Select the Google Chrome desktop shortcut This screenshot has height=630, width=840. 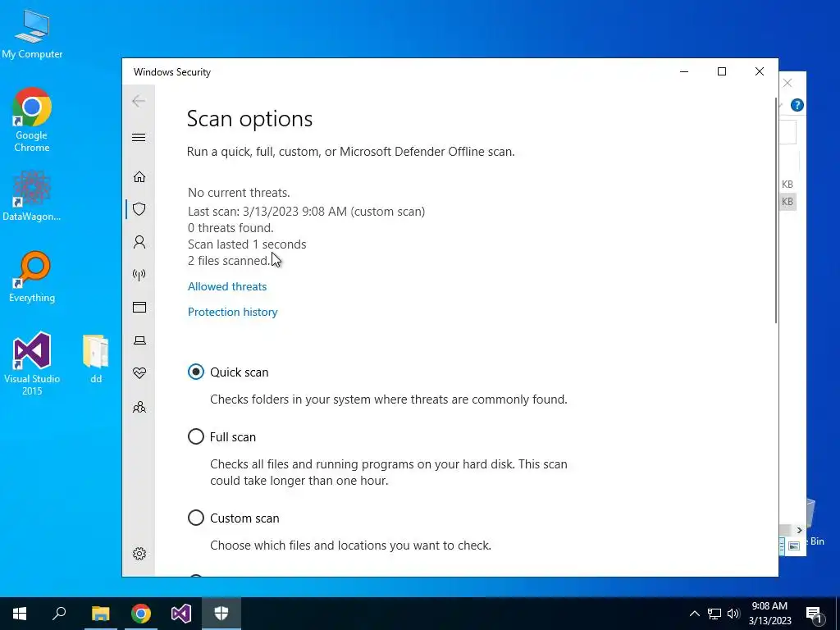pos(32,120)
